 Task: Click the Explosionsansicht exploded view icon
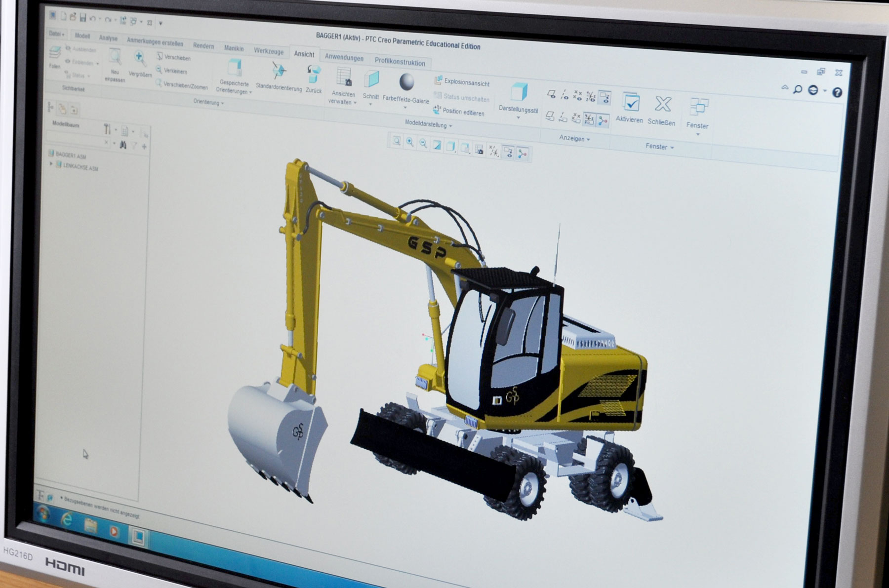tap(438, 80)
